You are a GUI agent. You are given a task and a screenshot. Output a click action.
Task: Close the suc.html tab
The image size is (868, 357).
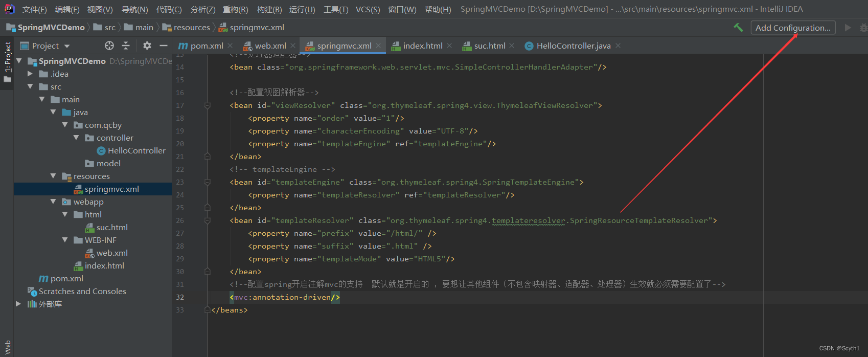pyautogui.click(x=512, y=46)
